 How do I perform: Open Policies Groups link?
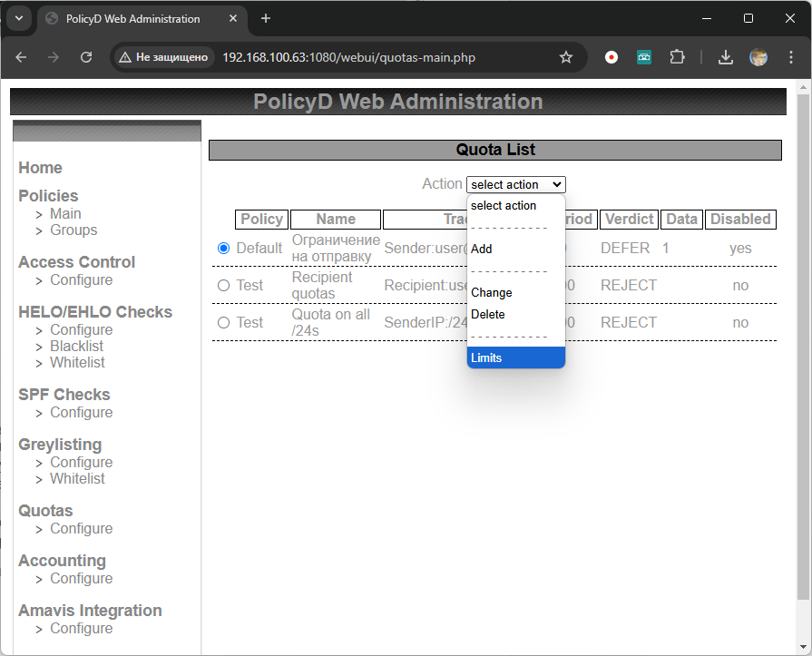click(x=73, y=230)
